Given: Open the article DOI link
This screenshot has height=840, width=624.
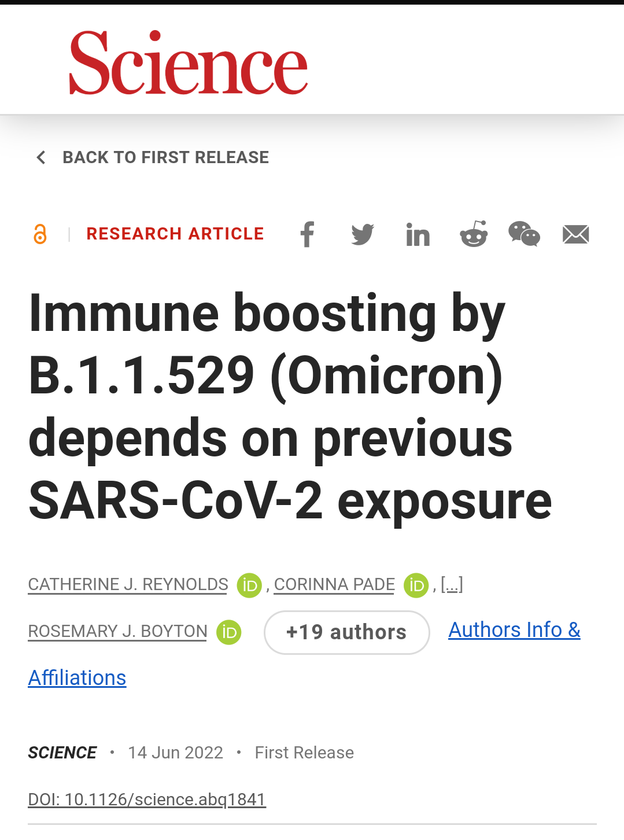Looking at the screenshot, I should pyautogui.click(x=147, y=800).
